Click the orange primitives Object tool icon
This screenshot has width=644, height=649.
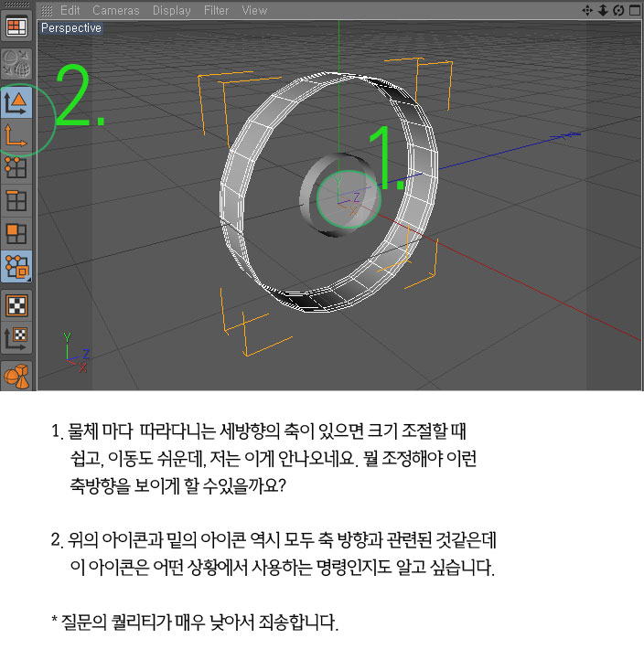coord(16,376)
